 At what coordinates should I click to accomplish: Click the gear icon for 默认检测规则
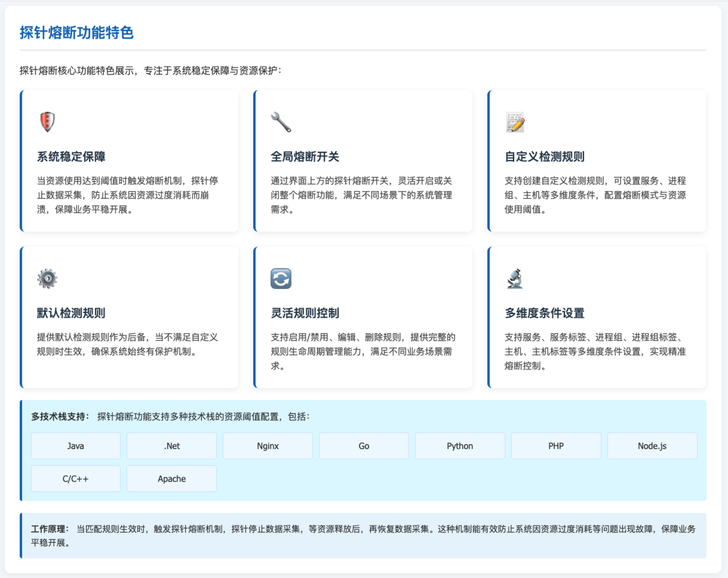pos(47,278)
